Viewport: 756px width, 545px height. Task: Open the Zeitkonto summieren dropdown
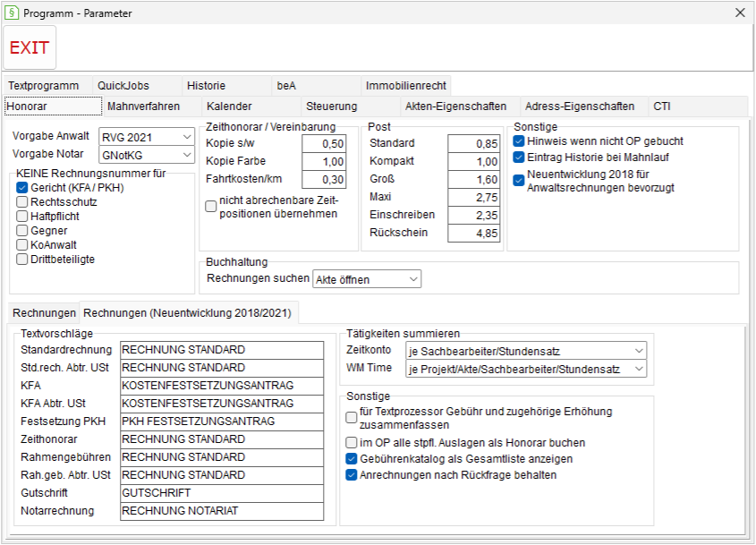pos(526,351)
